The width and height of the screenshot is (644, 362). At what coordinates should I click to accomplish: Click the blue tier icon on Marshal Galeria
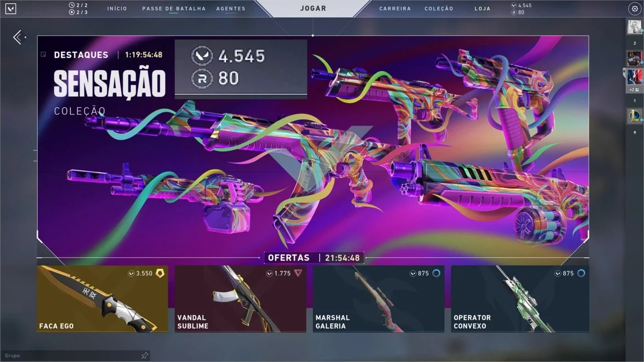[x=436, y=273]
